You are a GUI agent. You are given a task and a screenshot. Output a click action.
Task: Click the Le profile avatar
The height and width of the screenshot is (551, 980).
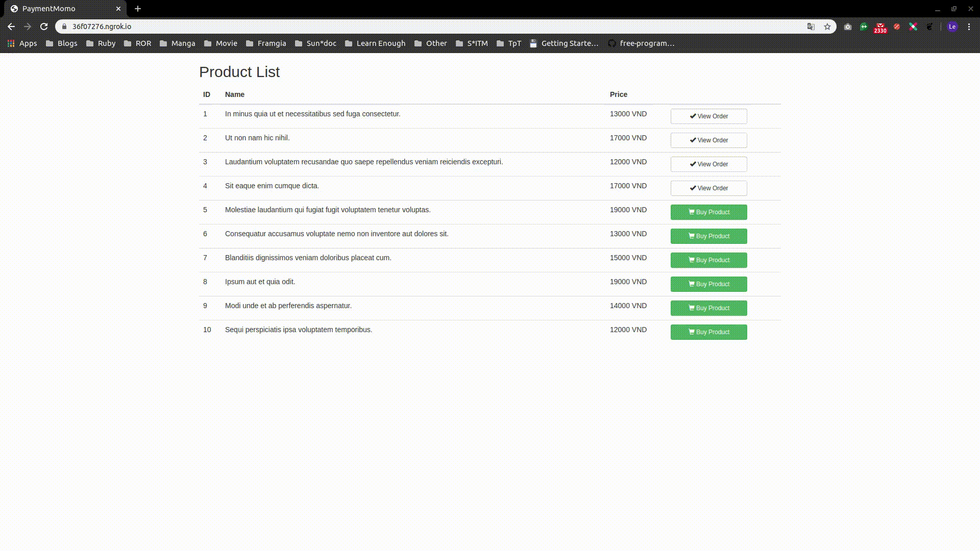[x=952, y=27]
